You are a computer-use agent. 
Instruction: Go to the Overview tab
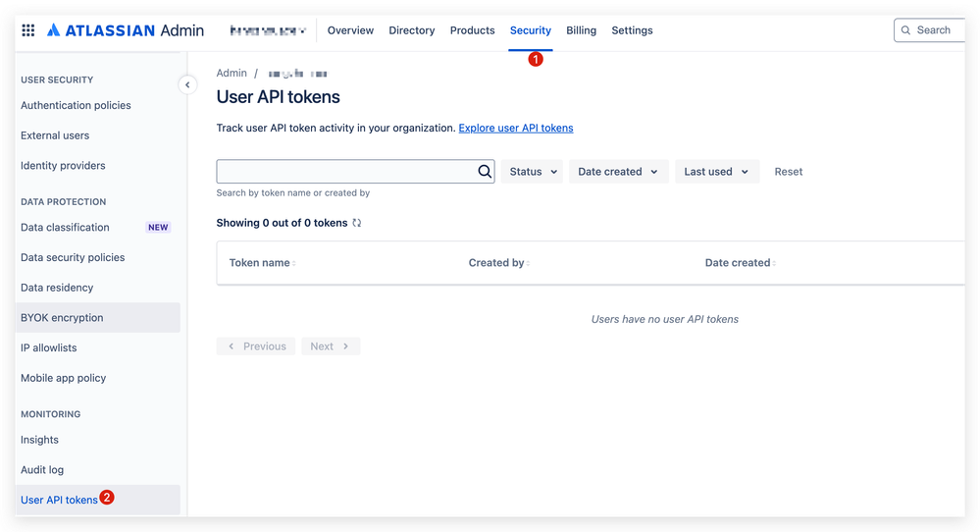point(350,30)
